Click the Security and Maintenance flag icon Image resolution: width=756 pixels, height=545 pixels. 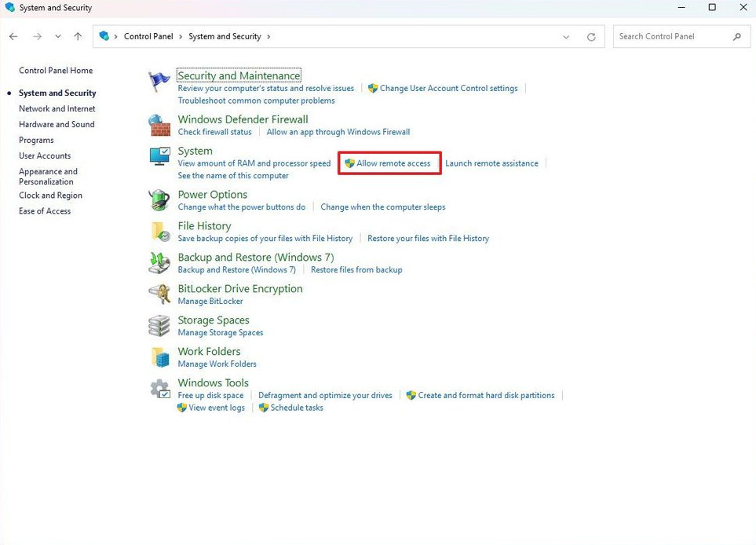coord(159,82)
